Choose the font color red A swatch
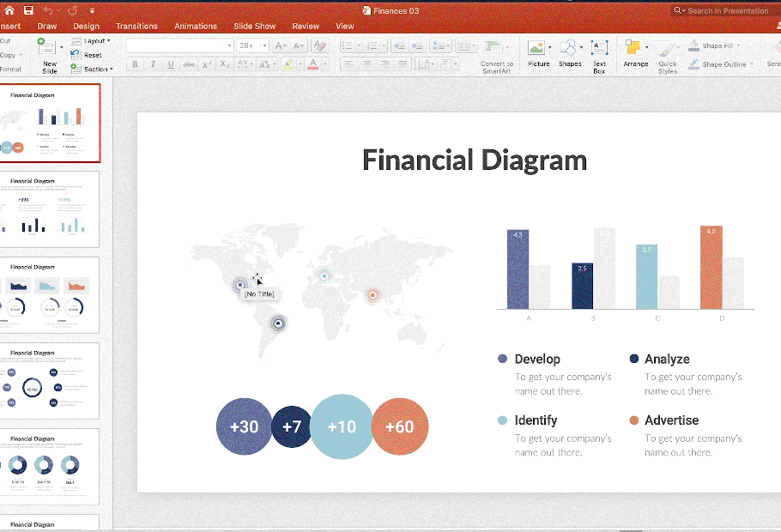 coord(312,64)
